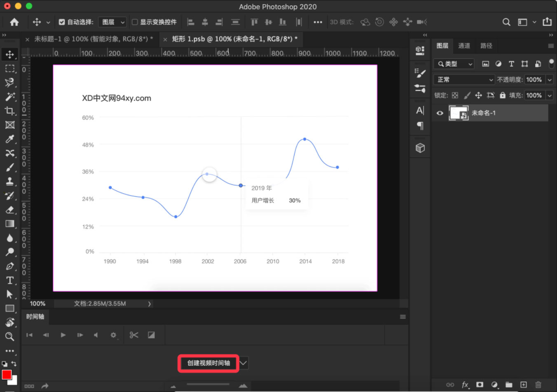Set the red foreground color swatch

(7, 375)
